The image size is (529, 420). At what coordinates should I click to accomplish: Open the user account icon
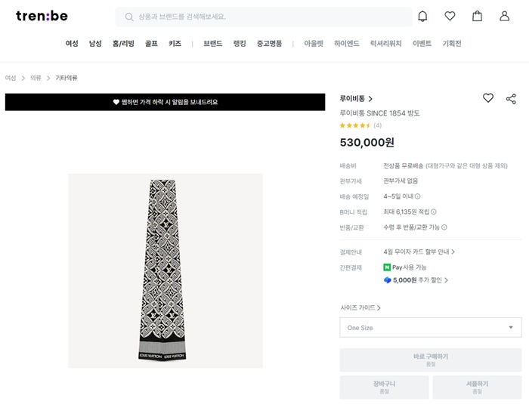504,16
